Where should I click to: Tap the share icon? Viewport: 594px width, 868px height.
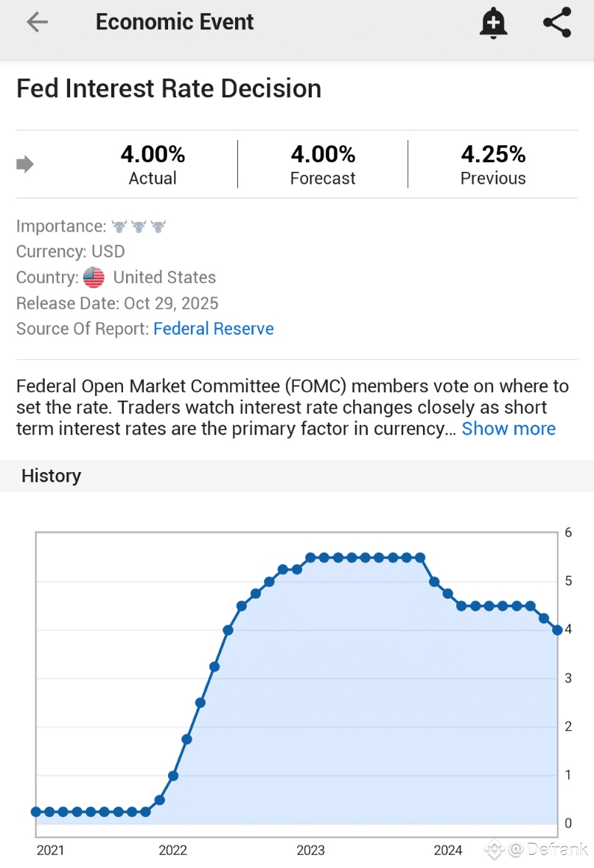557,23
